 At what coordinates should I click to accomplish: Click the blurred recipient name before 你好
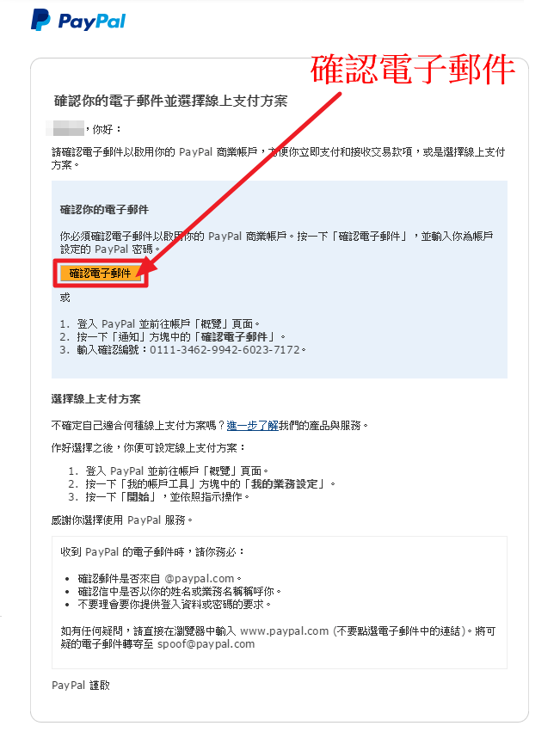coord(65,128)
